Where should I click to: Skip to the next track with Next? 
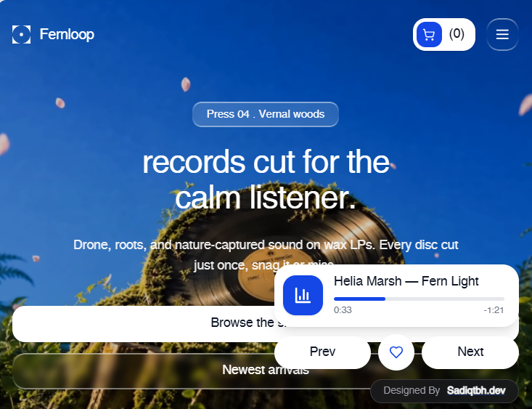pos(470,352)
